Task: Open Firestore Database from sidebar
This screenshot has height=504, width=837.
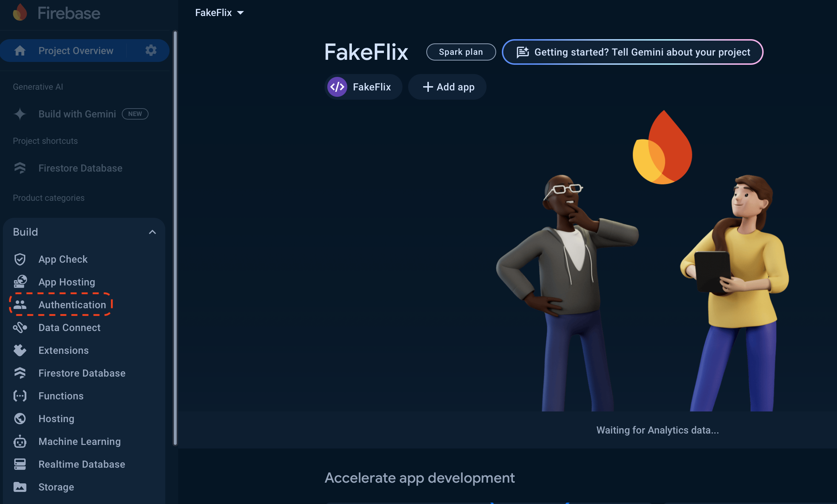Action: click(81, 373)
